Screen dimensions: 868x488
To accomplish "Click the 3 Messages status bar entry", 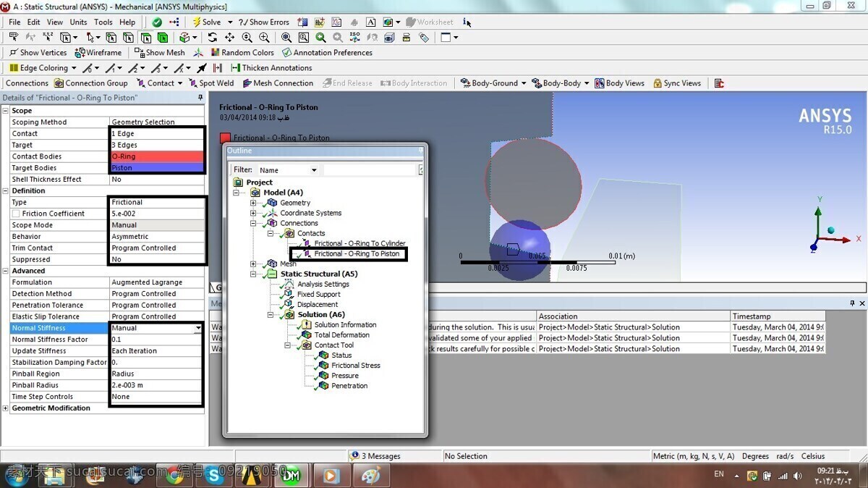I will [375, 456].
